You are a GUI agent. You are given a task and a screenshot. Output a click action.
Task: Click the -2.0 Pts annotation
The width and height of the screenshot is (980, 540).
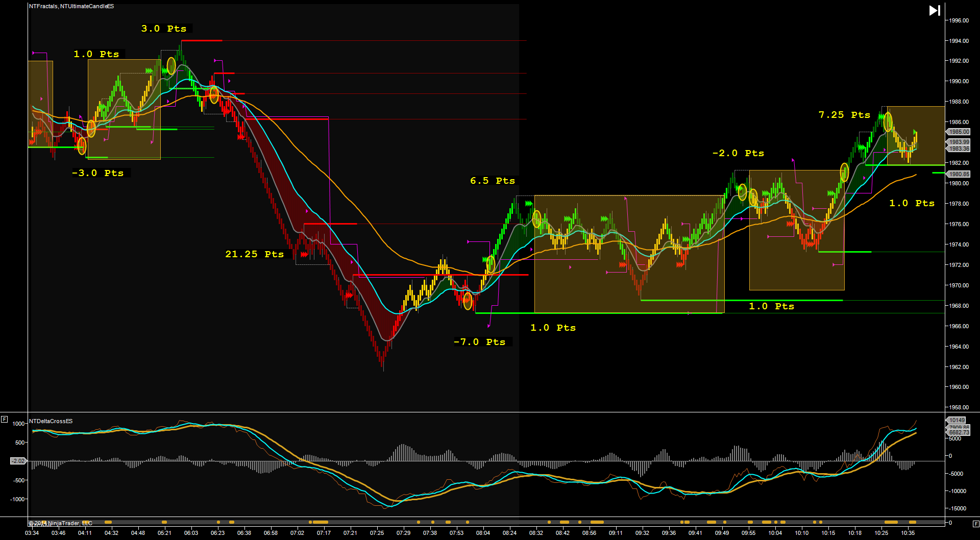(739, 153)
